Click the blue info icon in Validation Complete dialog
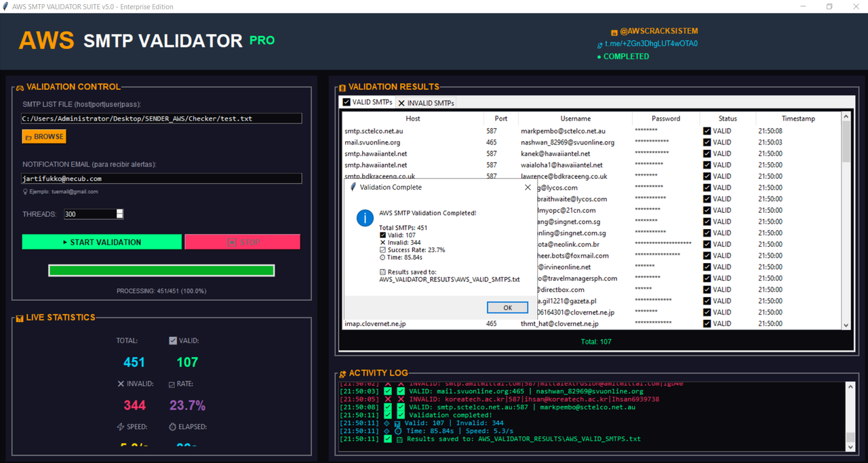 pyautogui.click(x=365, y=218)
